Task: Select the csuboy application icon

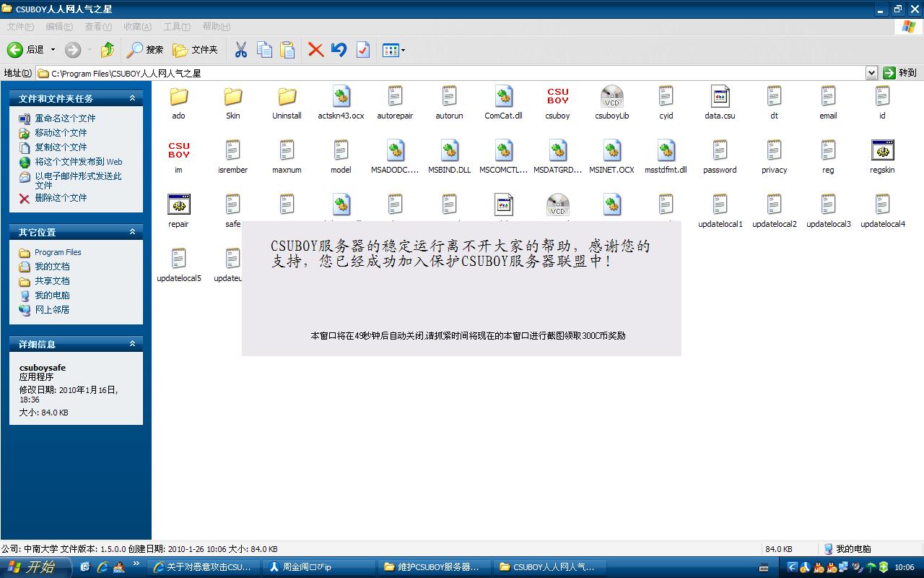Action: click(x=557, y=96)
